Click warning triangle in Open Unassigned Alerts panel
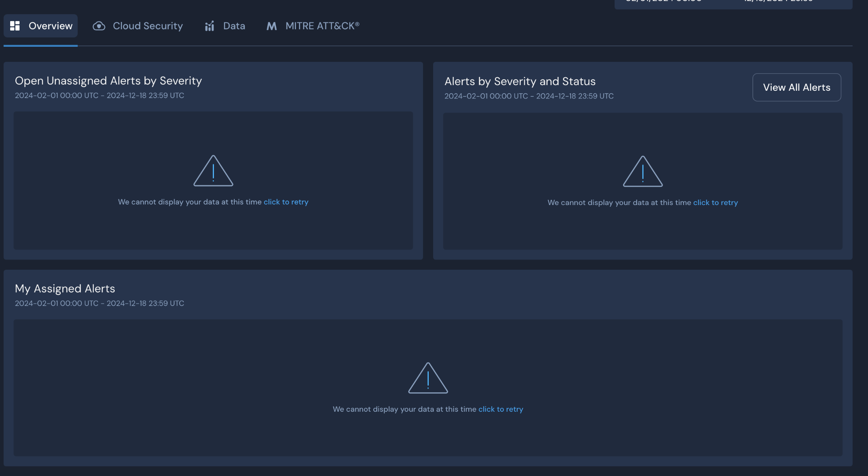This screenshot has width=868, height=476. 213,171
